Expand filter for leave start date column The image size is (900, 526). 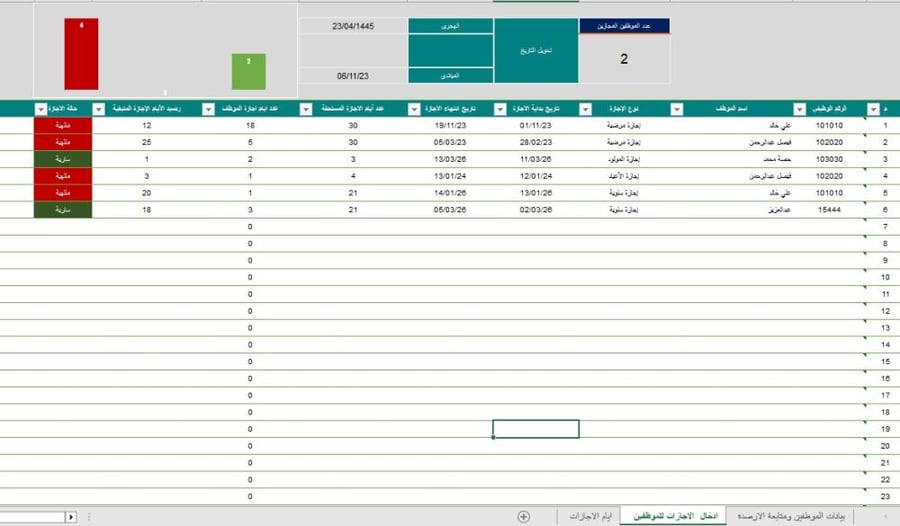tap(500, 109)
